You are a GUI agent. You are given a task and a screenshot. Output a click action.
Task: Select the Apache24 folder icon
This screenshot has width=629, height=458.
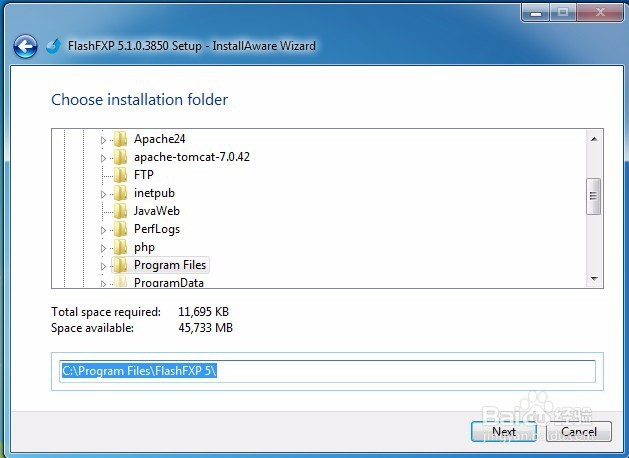pos(120,139)
